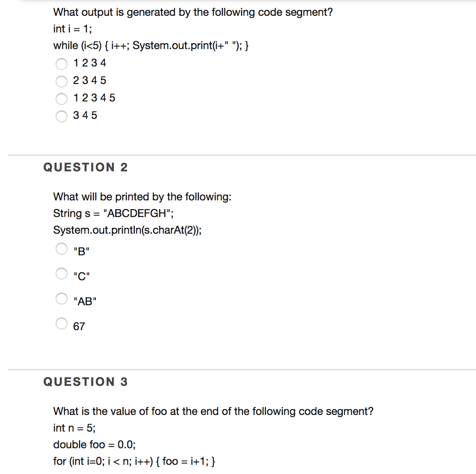Select radio option '2 3 4 5'
This screenshot has height=474, width=476.
click(61, 81)
